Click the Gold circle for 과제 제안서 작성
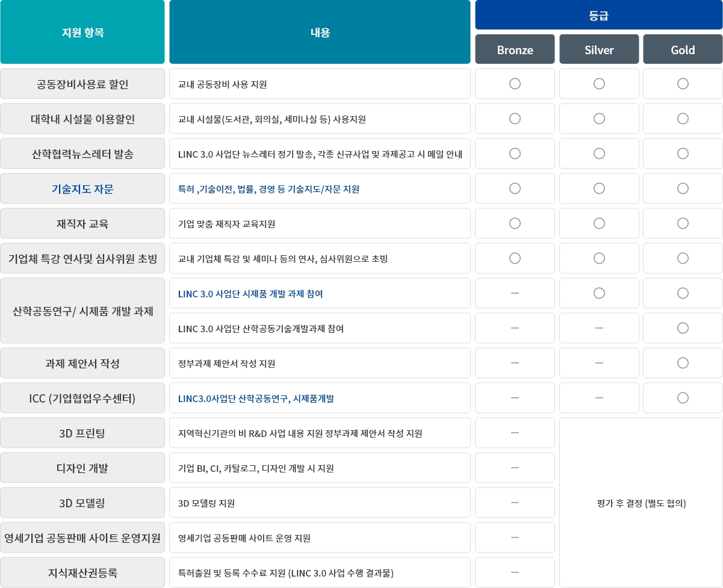 click(683, 363)
